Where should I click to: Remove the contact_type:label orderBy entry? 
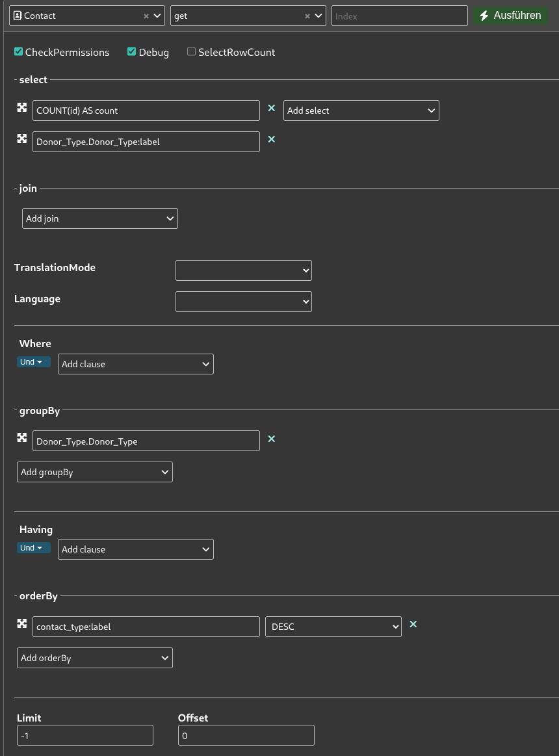point(413,624)
